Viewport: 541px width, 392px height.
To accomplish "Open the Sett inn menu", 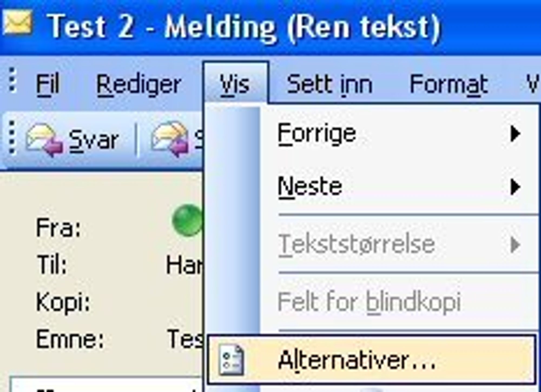I will coord(329,84).
